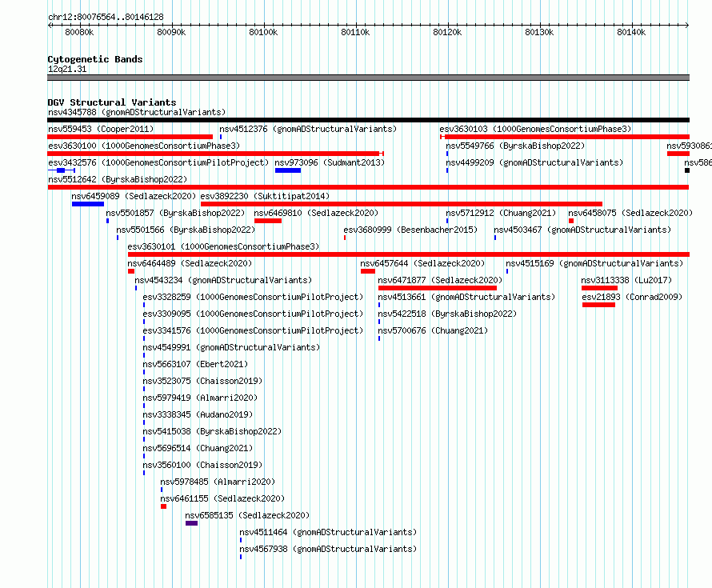Open nsv5501857 (ByrskaBishop2022) label
The width and height of the screenshot is (712, 588).
[x=175, y=213]
